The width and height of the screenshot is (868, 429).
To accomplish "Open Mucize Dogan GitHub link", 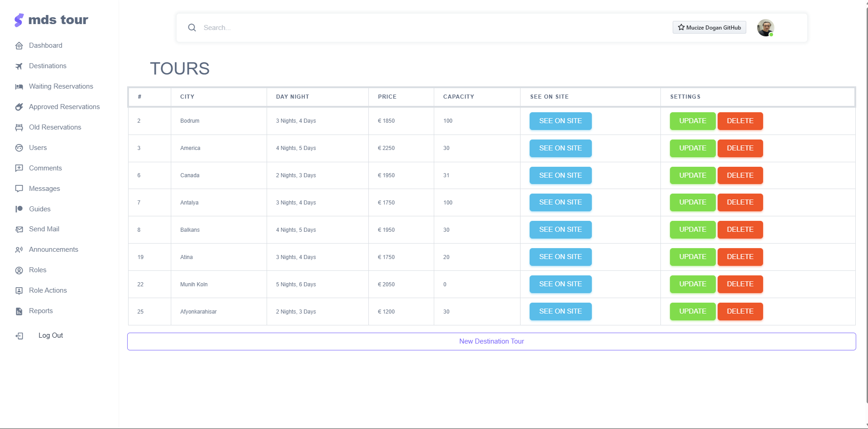I will [709, 28].
